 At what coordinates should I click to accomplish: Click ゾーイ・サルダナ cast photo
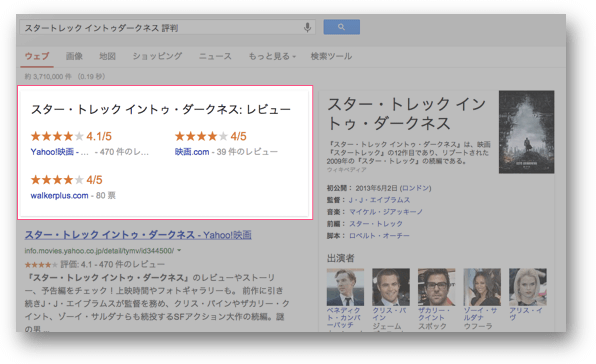[x=482, y=287]
